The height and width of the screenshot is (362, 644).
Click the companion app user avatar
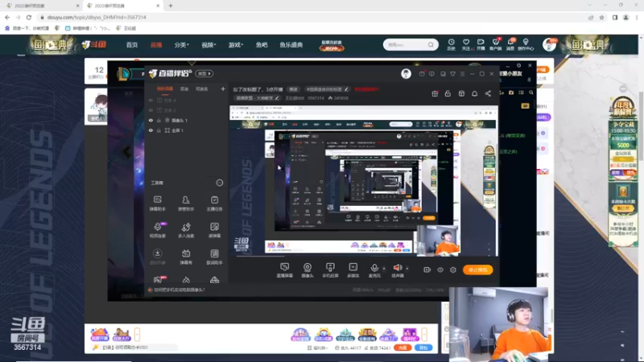[x=406, y=73]
